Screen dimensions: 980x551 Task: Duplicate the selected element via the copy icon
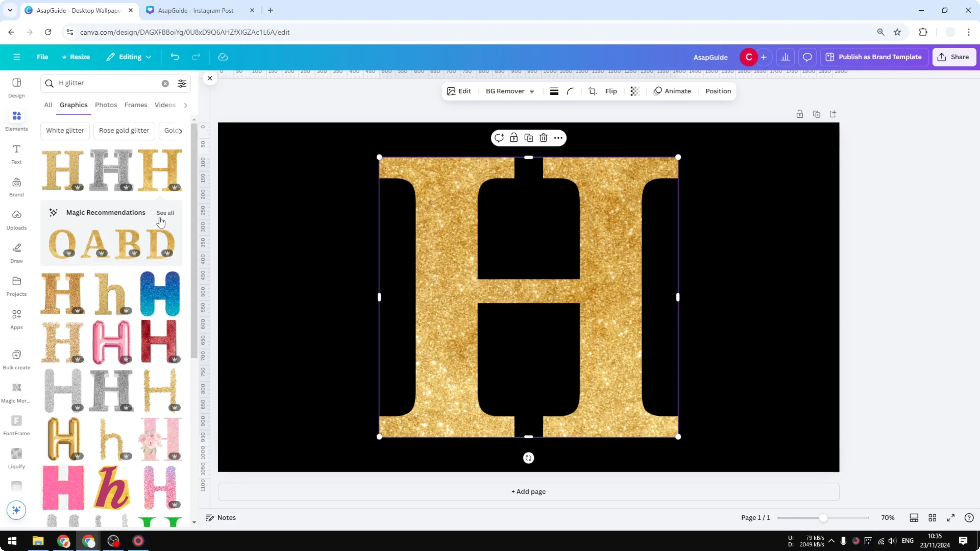coord(528,138)
